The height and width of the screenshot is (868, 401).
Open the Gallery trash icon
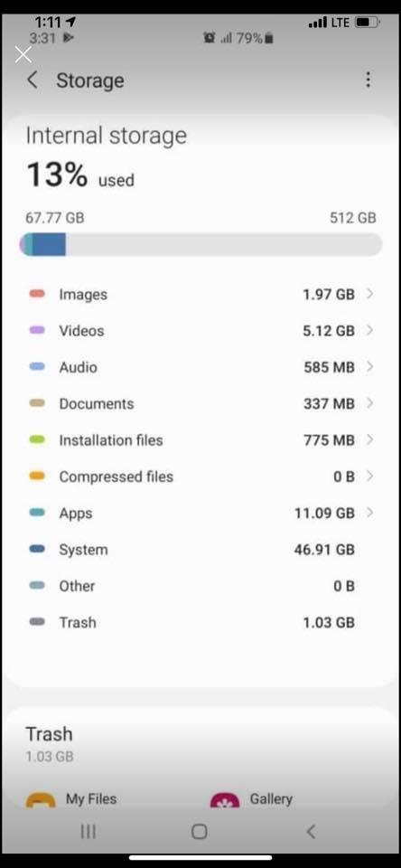pos(225,800)
